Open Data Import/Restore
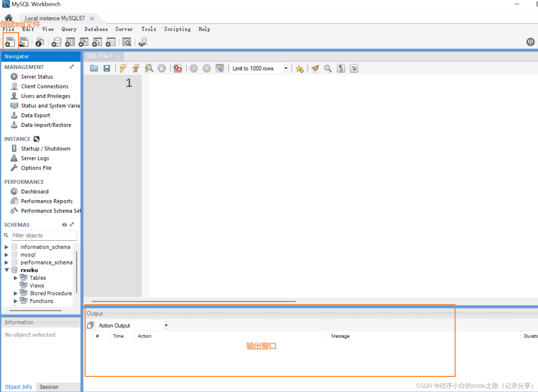 point(46,125)
